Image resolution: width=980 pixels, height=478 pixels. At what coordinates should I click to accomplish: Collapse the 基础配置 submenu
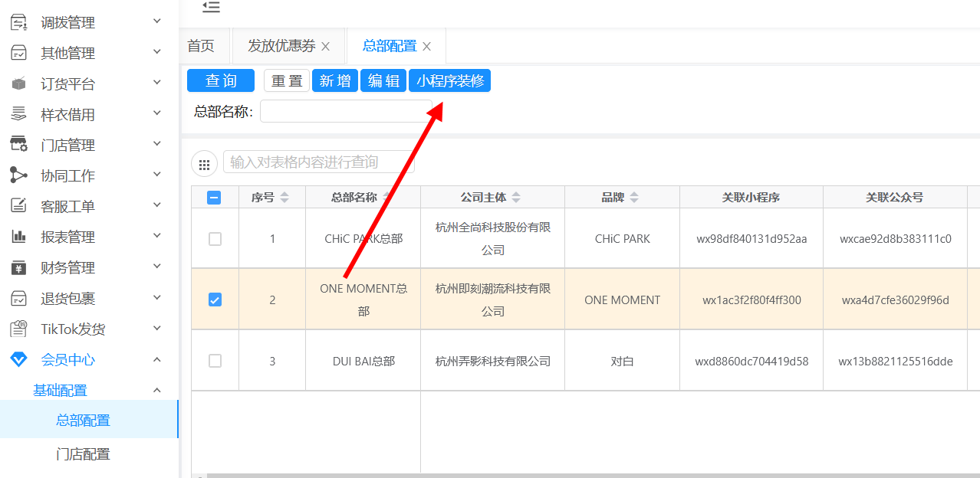157,390
